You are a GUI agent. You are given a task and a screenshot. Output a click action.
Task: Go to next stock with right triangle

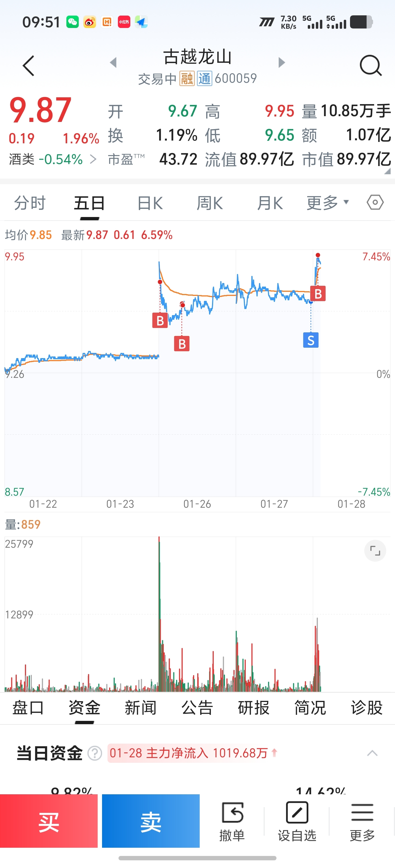(x=281, y=62)
